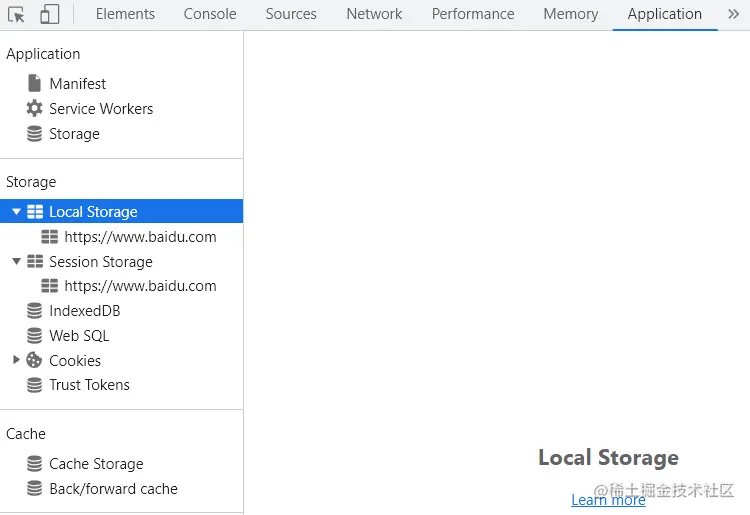The image size is (750, 515).
Task: Click the Storage section heading
Action: 31,182
